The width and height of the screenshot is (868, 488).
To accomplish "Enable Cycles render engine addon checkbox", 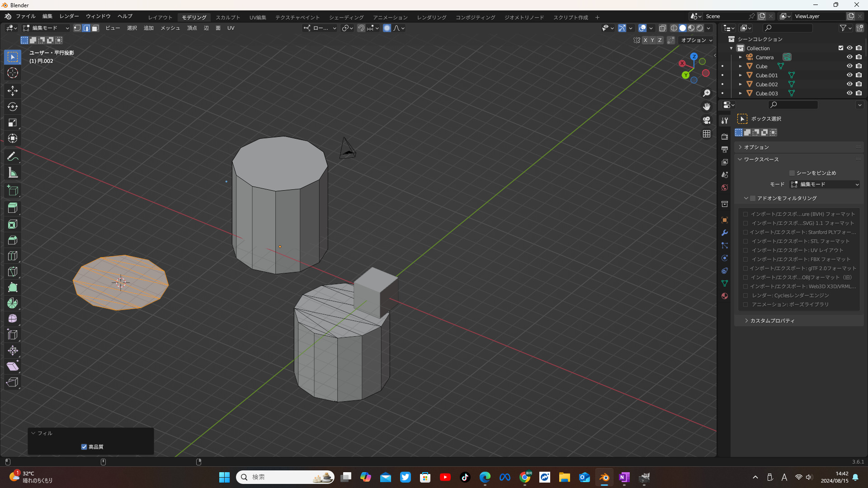I will coord(745,296).
